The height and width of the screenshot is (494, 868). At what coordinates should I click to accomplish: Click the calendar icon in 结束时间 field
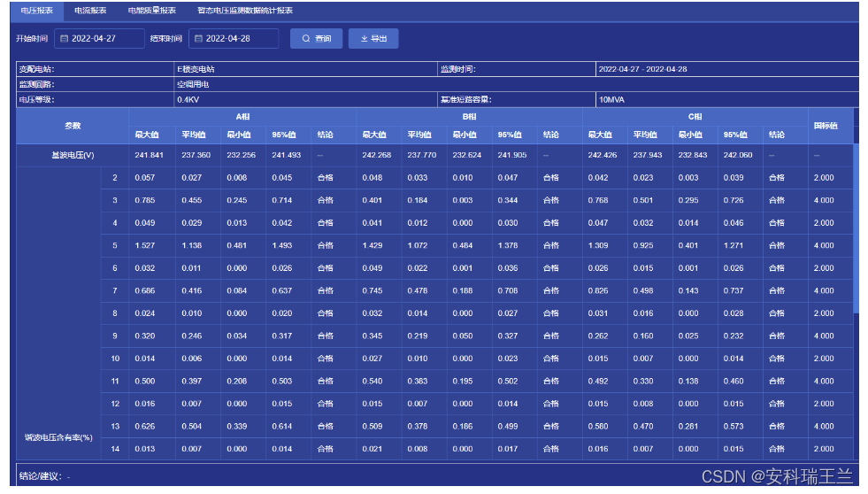[x=199, y=39]
